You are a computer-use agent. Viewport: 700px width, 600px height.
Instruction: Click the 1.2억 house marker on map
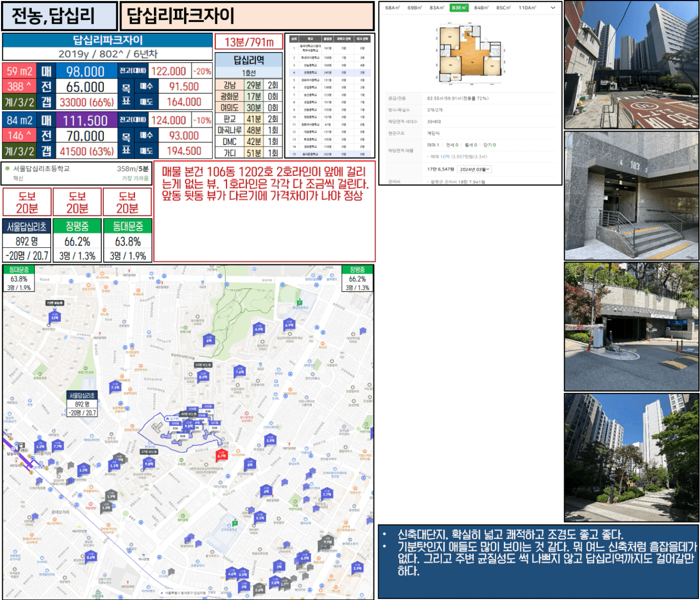(83, 469)
